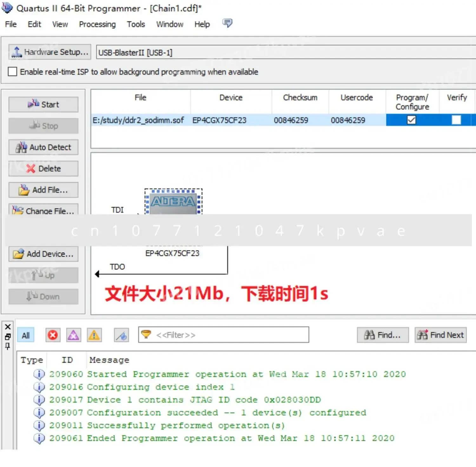Click the feedback speech bubble icon
The height and width of the screenshot is (467, 476).
227,23
